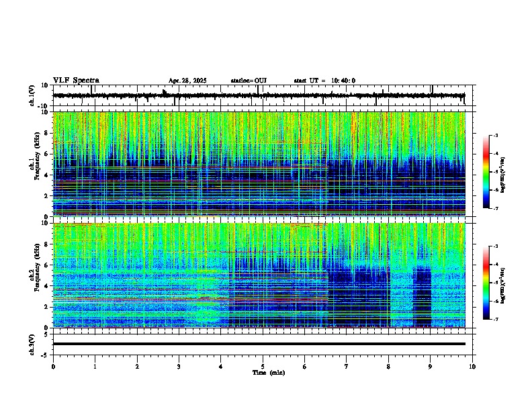The height and width of the screenshot is (411, 532).
Task: Select the date text "Apr. 28, 2025"
Action: (187, 81)
